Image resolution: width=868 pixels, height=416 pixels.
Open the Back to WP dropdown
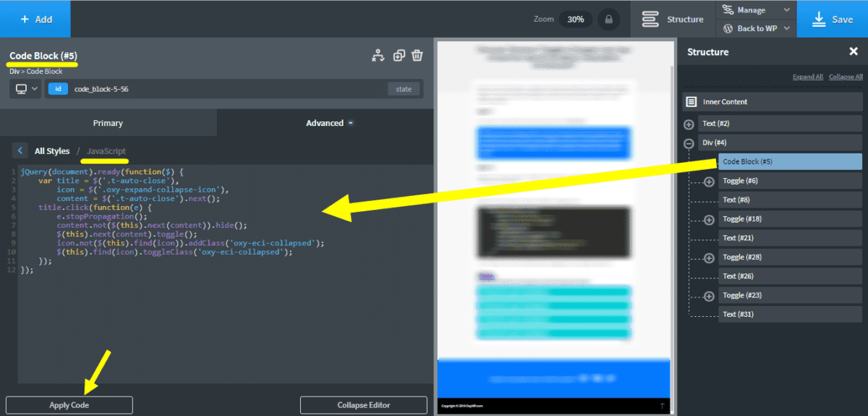click(x=756, y=28)
